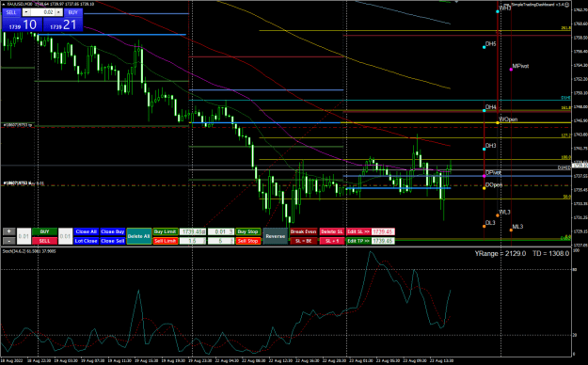Click the DH3 cyan marker
Image resolution: width=588 pixels, height=365 pixels.
(x=485, y=149)
